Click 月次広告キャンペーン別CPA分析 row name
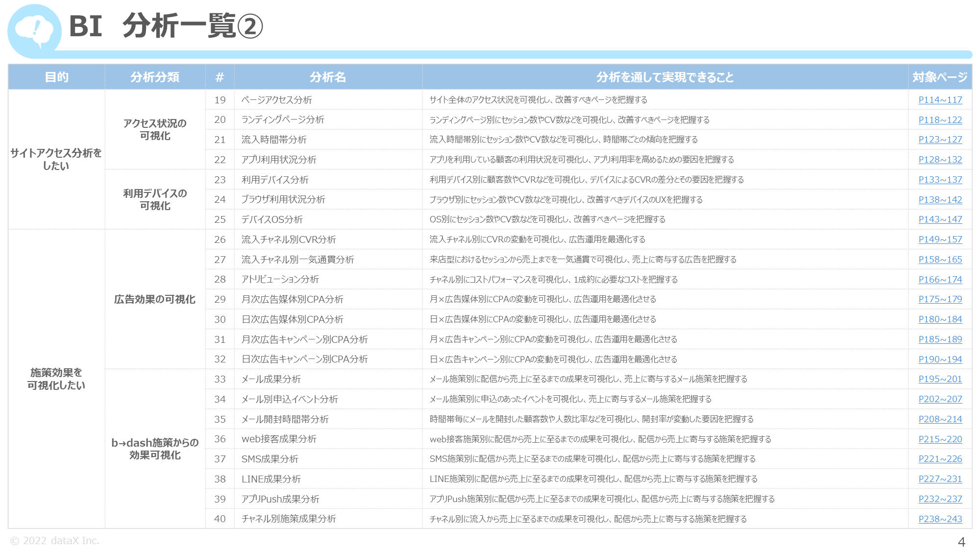Viewport: 980px width, 551px height. click(x=304, y=339)
